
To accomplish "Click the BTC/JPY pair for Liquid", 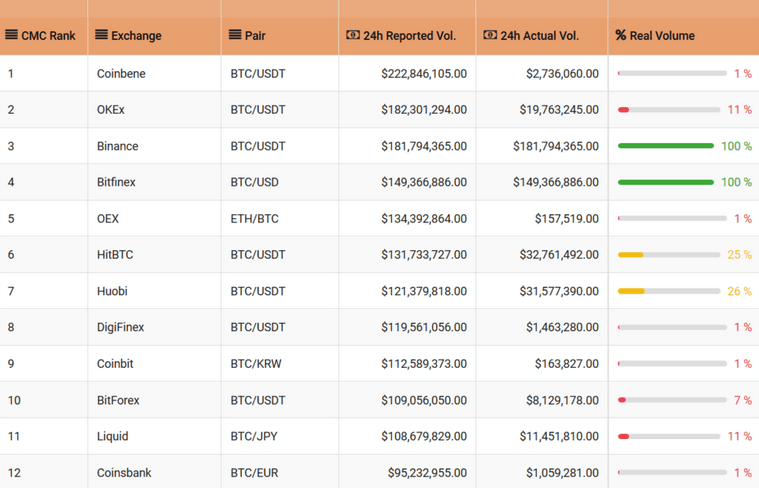I will (x=255, y=436).
